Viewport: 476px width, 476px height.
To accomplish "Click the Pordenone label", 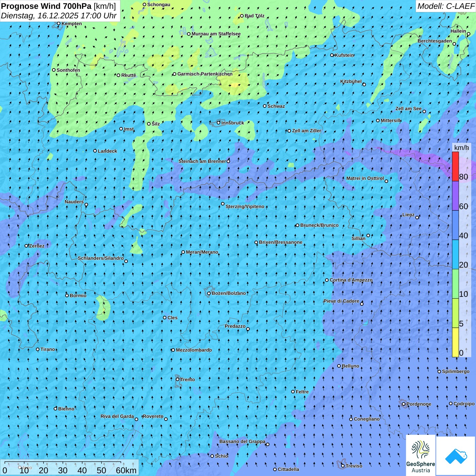I will [x=419, y=404].
